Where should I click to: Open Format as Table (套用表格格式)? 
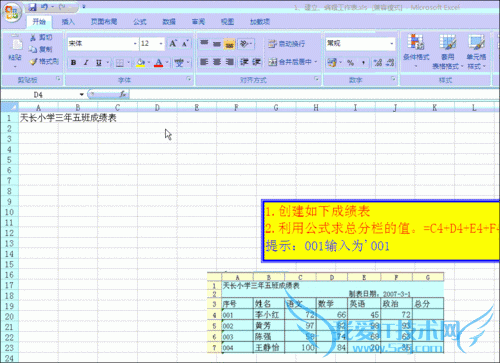pyautogui.click(x=447, y=52)
